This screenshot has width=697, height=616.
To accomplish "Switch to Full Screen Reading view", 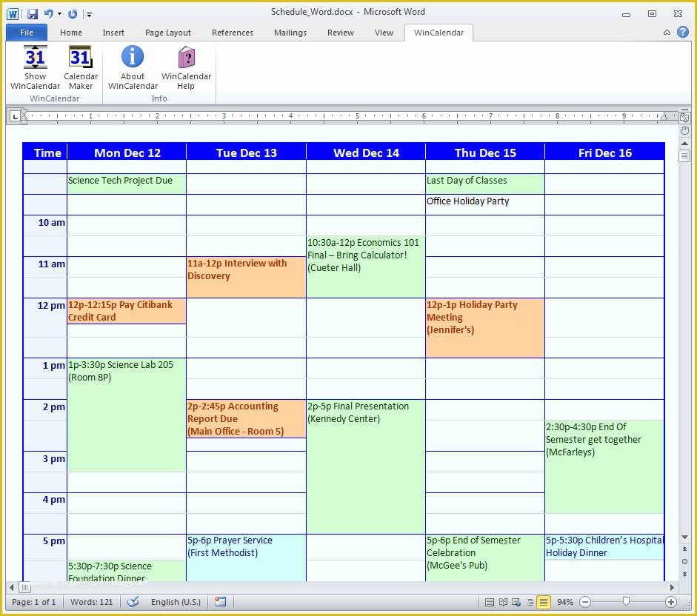I will pyautogui.click(x=503, y=602).
